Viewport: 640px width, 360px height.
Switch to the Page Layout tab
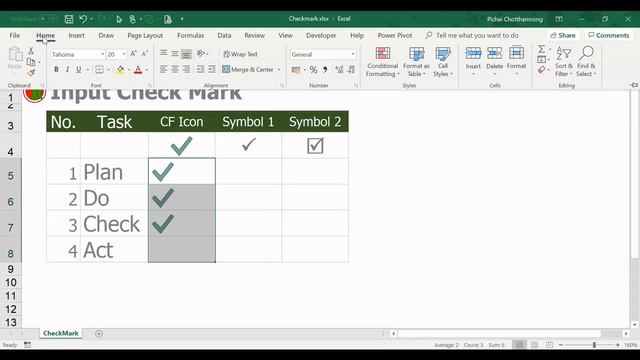click(x=145, y=36)
